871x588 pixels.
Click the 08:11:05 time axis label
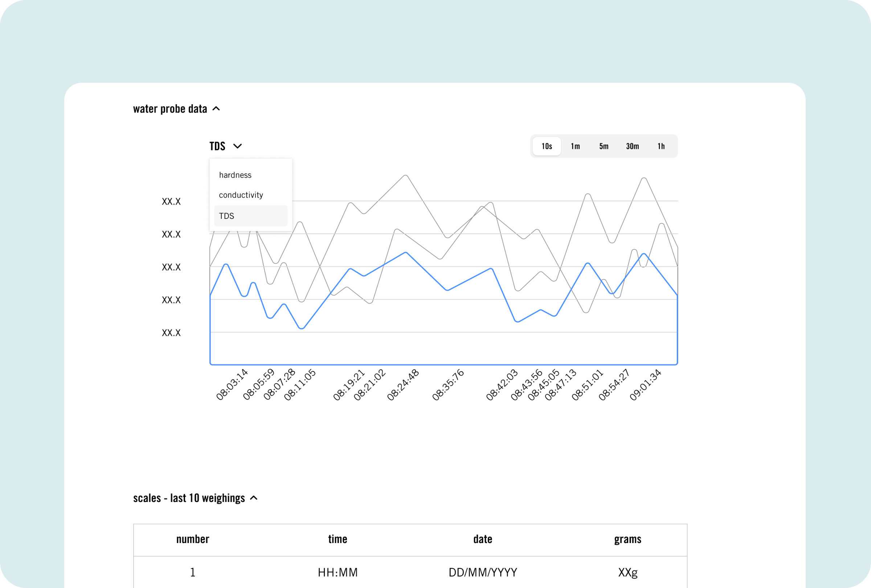(300, 384)
